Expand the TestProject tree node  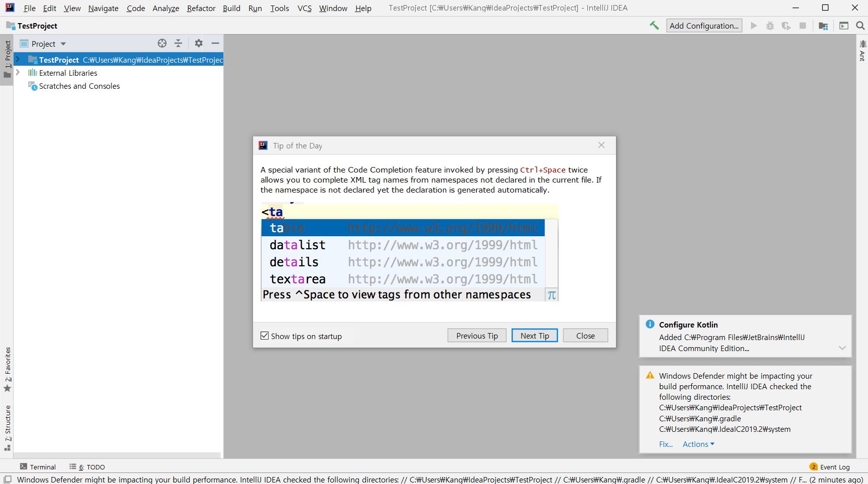(x=18, y=59)
